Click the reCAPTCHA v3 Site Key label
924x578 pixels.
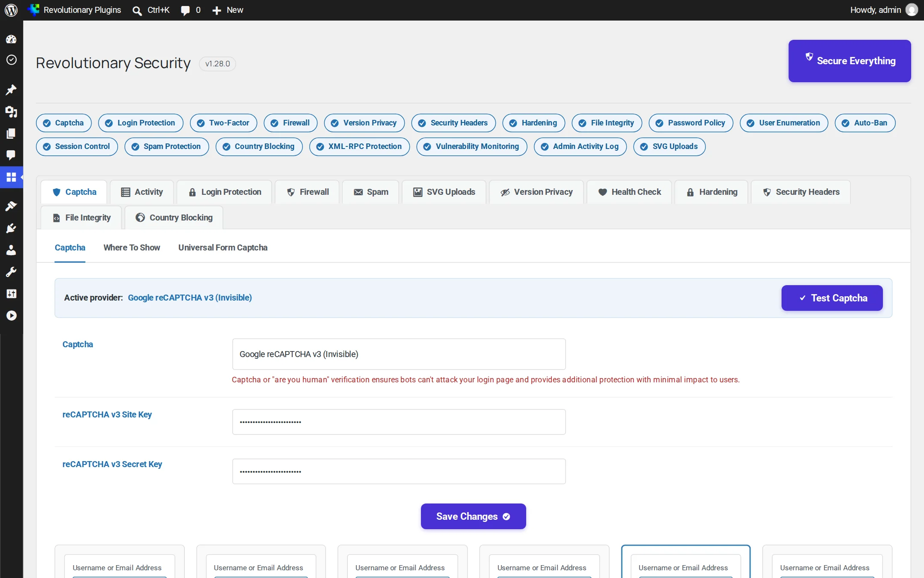click(x=107, y=415)
